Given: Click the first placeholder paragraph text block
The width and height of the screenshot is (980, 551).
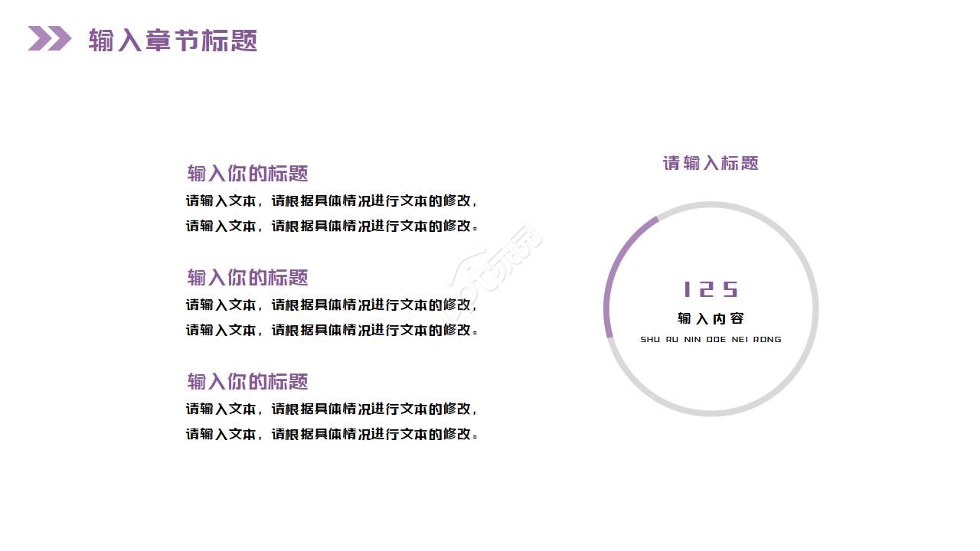Looking at the screenshot, I should tap(331, 214).
